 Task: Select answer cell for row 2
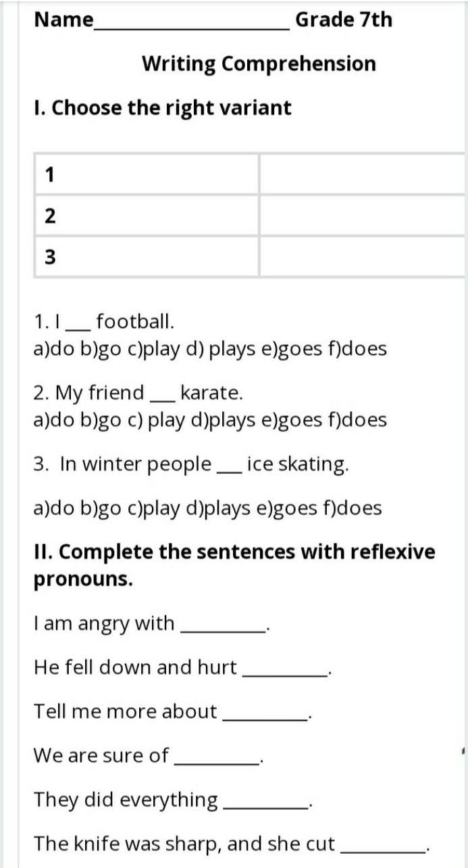click(x=363, y=216)
